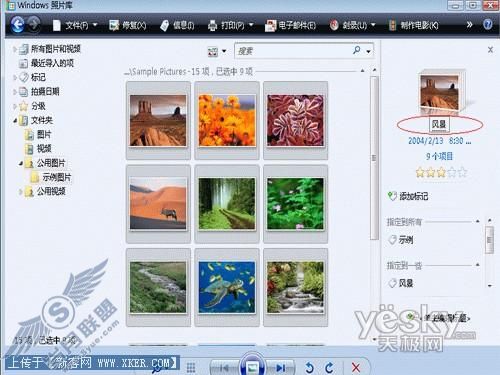Image resolution: width=500 pixels, height=375 pixels.
Task: Rotate clockwise using bottom bar icon
Action: coord(329,368)
